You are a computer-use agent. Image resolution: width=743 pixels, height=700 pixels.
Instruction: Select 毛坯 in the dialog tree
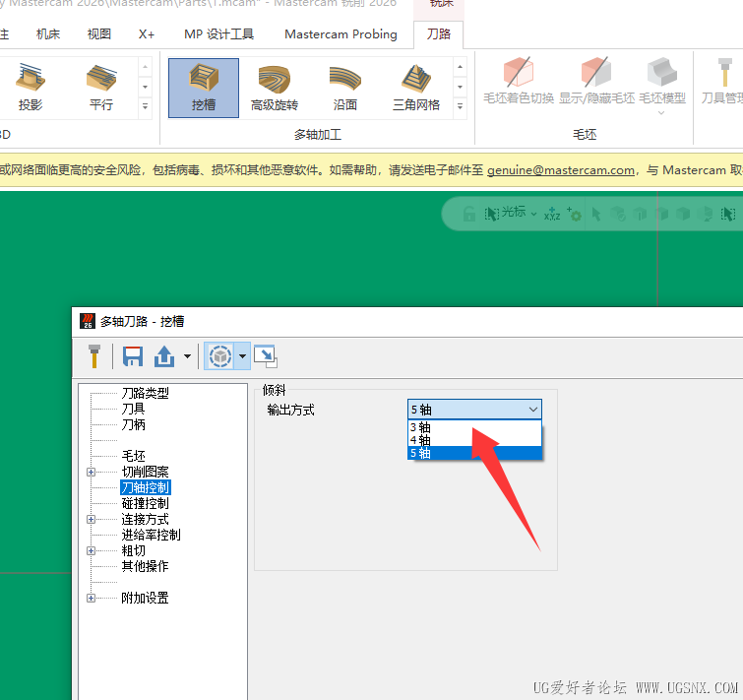133,456
